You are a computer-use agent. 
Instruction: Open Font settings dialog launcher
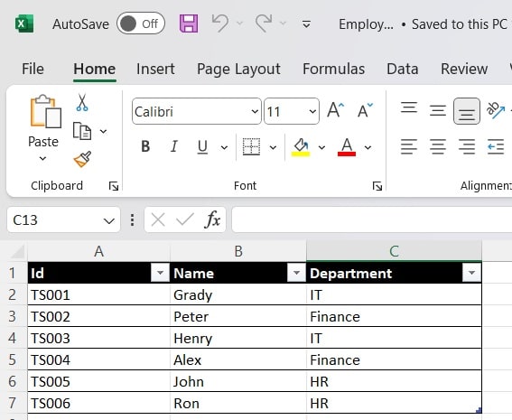(x=377, y=186)
